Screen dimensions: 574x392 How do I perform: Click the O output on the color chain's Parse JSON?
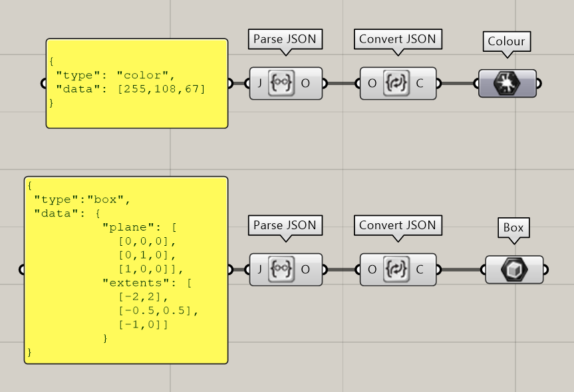(x=305, y=83)
